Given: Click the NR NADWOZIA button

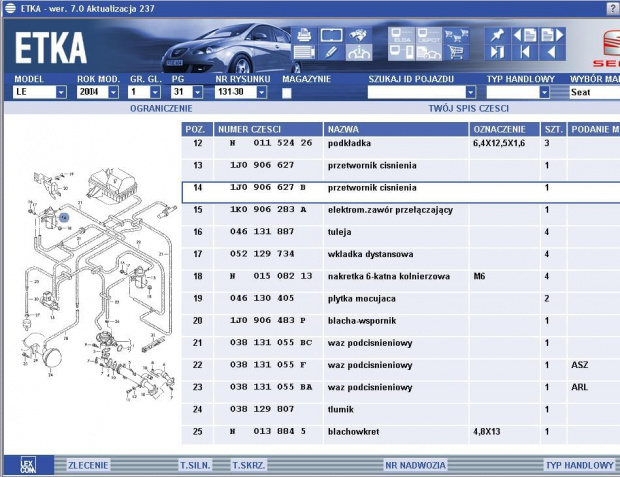Looking at the screenshot, I should click(x=415, y=465).
